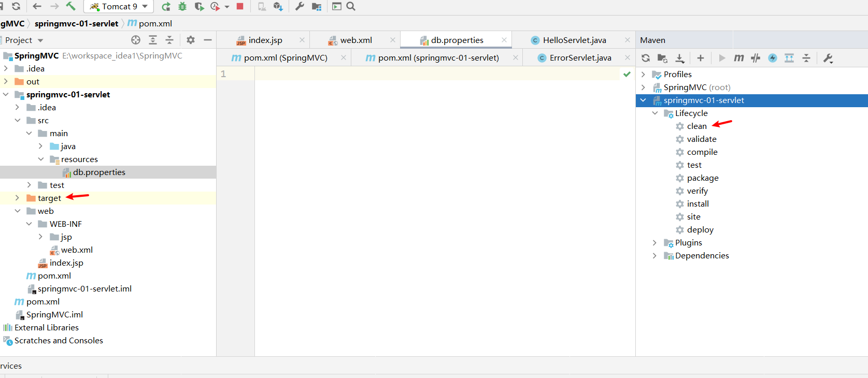The width and height of the screenshot is (868, 378).
Task: Open Project panel gear options
Action: tap(191, 40)
